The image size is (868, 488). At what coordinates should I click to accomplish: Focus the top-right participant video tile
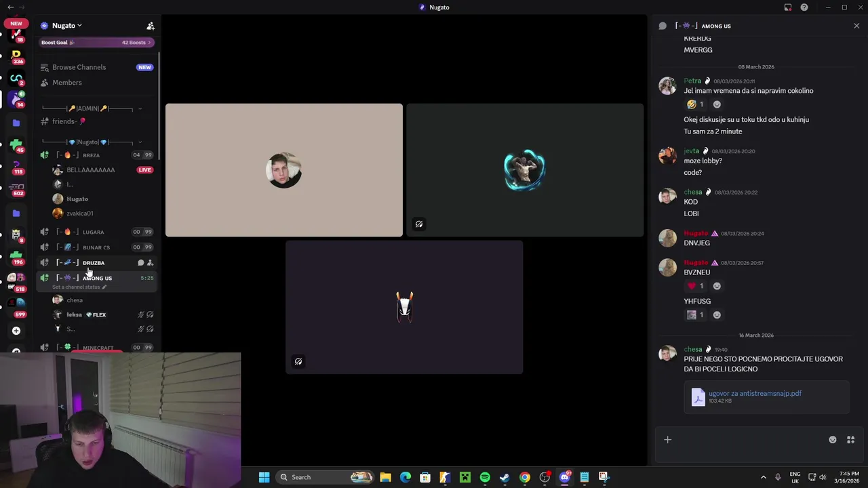click(x=525, y=170)
